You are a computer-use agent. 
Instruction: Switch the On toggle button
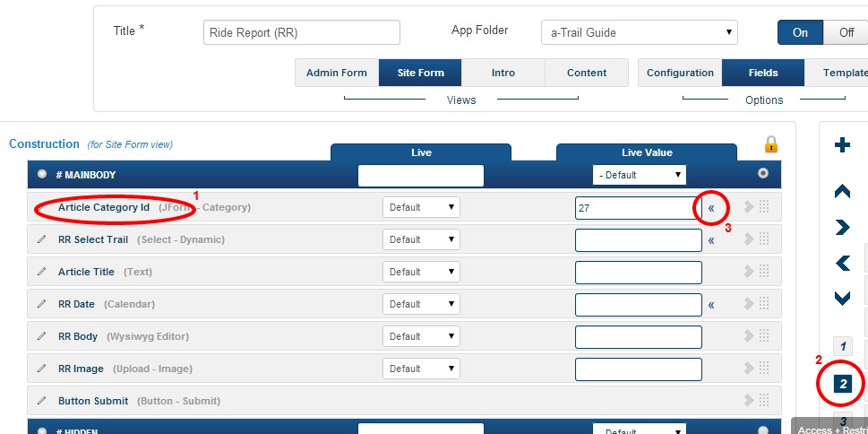[800, 32]
